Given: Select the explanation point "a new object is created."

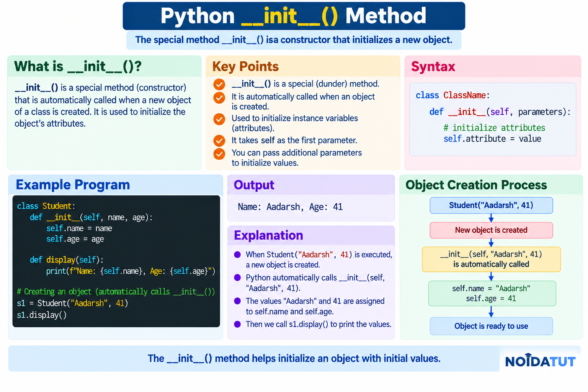Looking at the screenshot, I should (x=283, y=265).
